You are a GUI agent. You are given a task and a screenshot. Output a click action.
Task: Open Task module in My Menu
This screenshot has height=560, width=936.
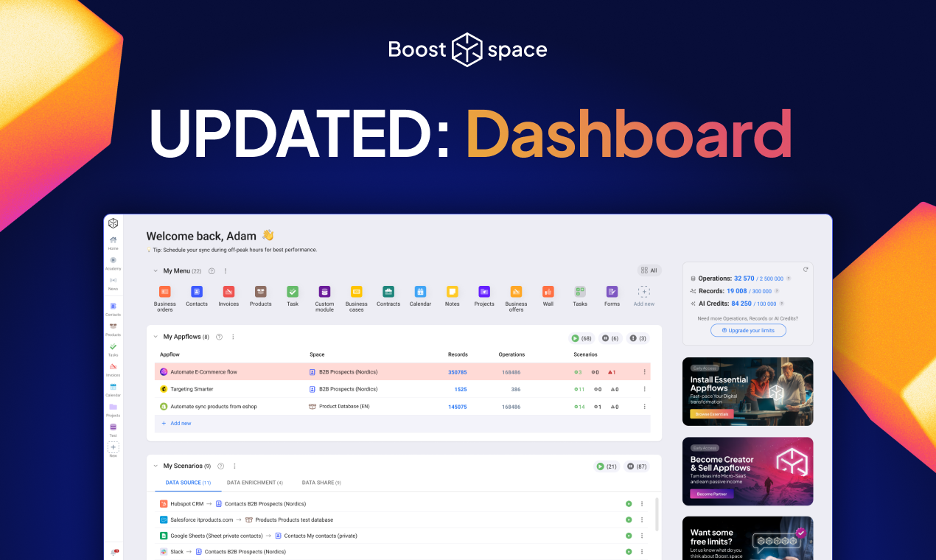[293, 295]
